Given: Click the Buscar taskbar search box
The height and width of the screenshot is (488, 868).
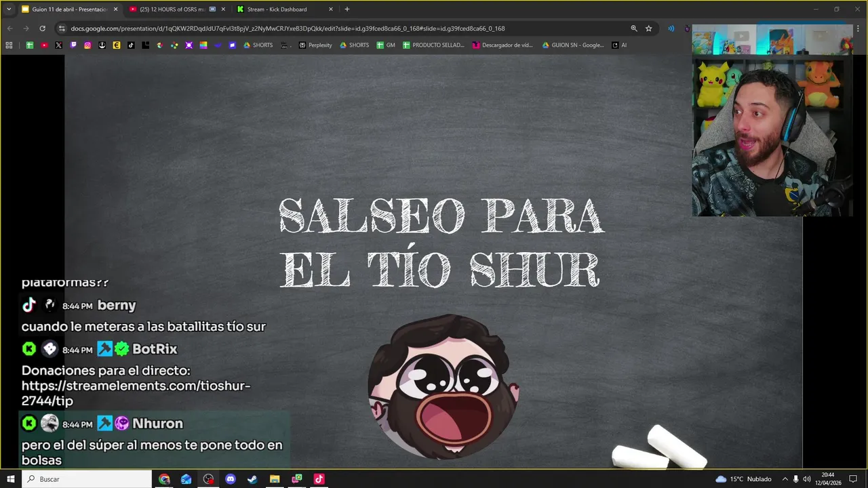Looking at the screenshot, I should tap(87, 479).
